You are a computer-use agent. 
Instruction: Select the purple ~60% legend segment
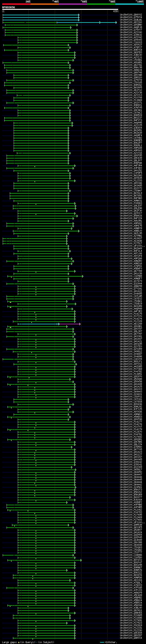pyautogui.click(x=73, y=4)
